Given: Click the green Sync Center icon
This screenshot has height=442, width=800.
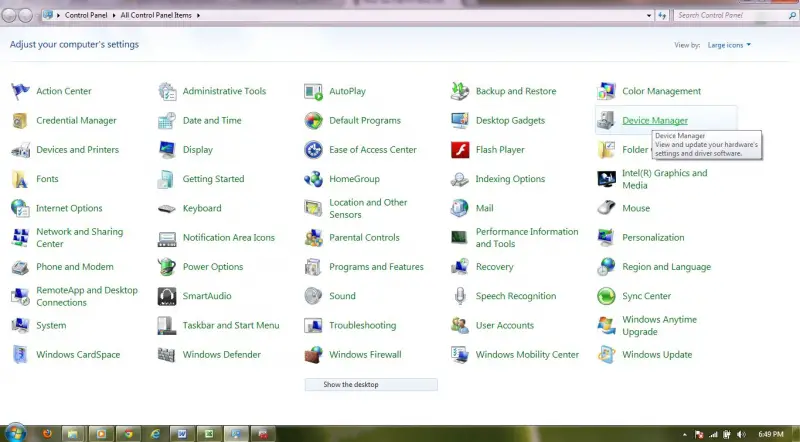Looking at the screenshot, I should click(x=606, y=296).
